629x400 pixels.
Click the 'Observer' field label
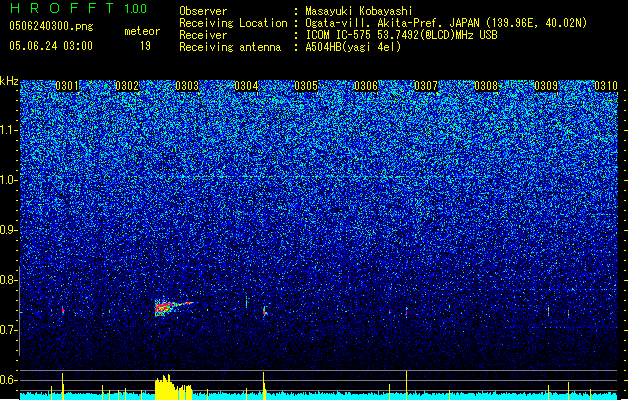[203, 11]
